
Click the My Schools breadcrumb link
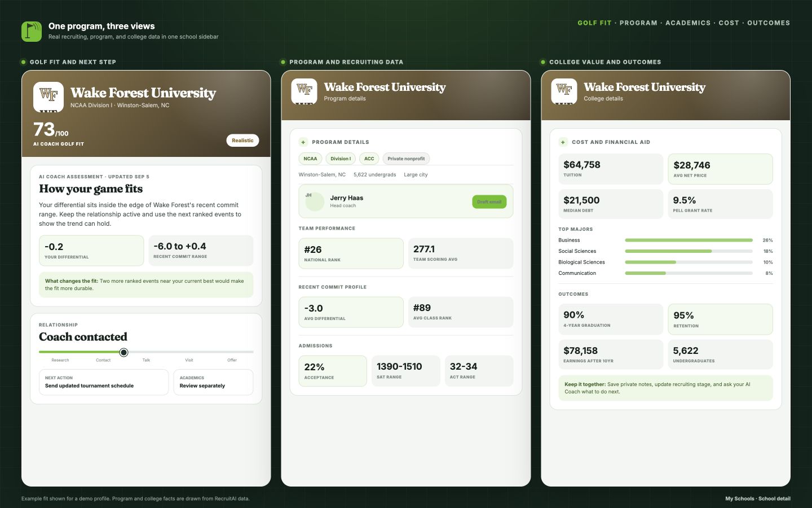click(x=740, y=499)
